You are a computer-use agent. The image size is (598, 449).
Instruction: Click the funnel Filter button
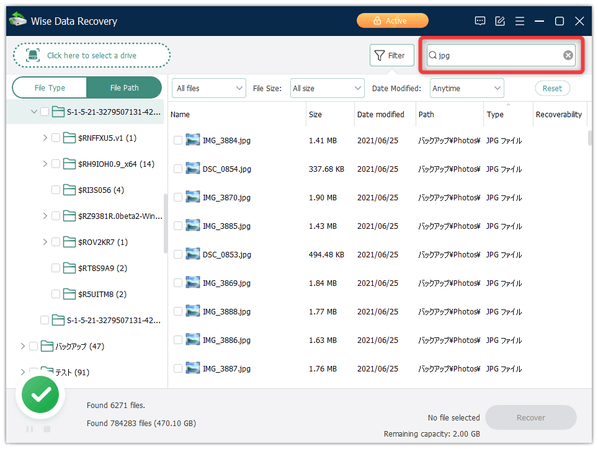pos(392,56)
